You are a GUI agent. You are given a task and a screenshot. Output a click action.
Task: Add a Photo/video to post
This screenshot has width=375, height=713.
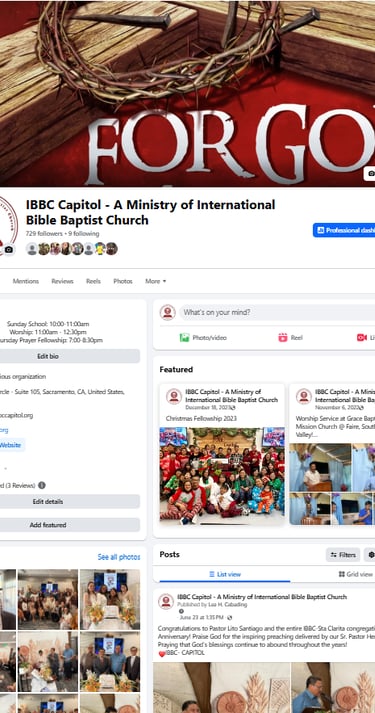(203, 337)
